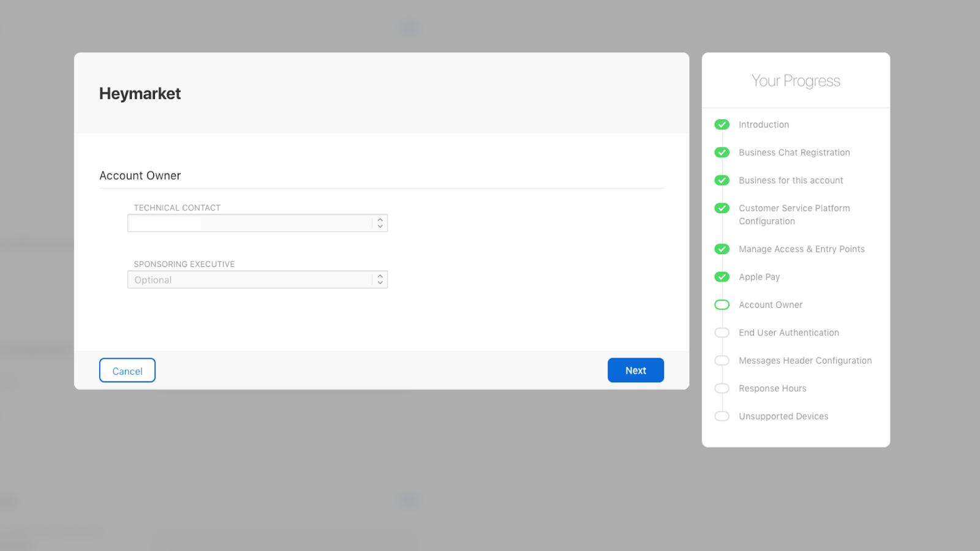Jump to End User Authentication step

789,332
